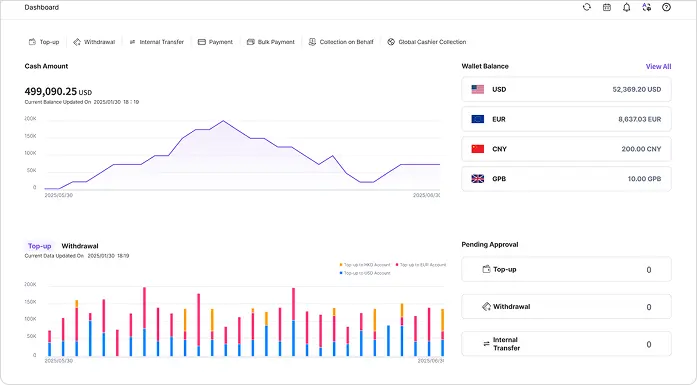
Task: Click the 499,090.25 USD cash amount
Action: pyautogui.click(x=58, y=92)
